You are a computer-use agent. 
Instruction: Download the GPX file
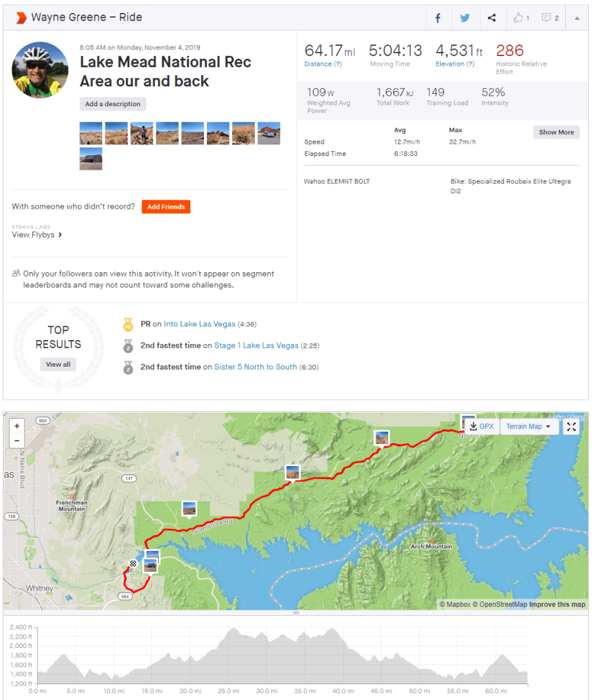482,427
